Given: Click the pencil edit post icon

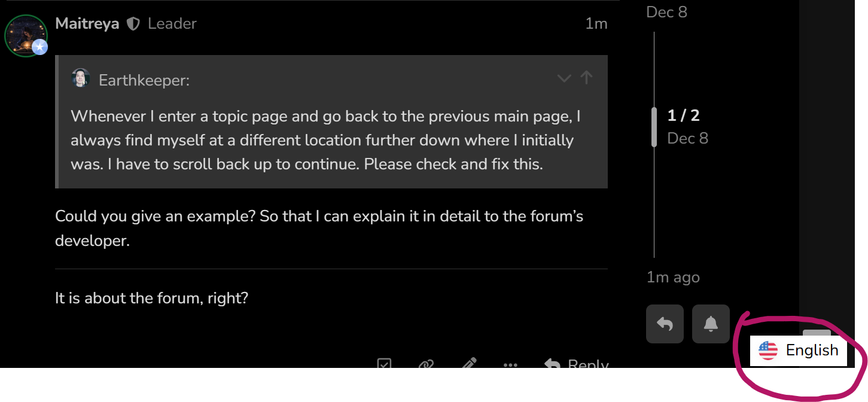Looking at the screenshot, I should (469, 364).
